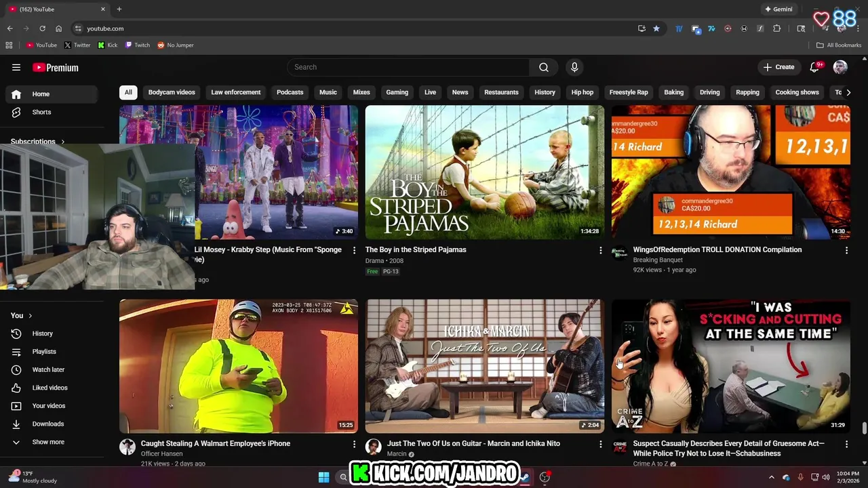Start voice search with microphone icon
Viewport: 868px width, 488px height.
[x=574, y=67]
